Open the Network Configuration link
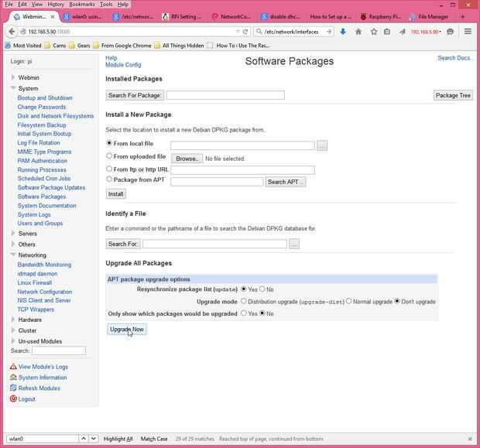This screenshot has height=448, width=480. 45,292
